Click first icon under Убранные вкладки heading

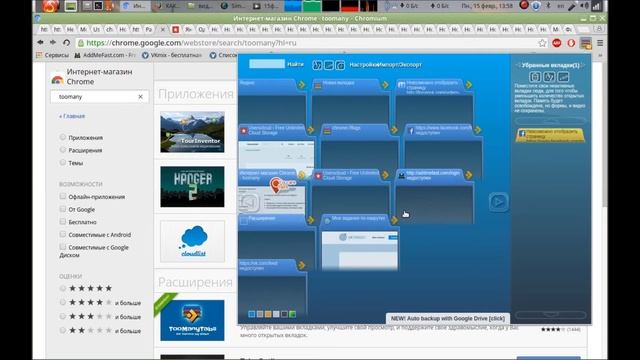tap(535, 77)
